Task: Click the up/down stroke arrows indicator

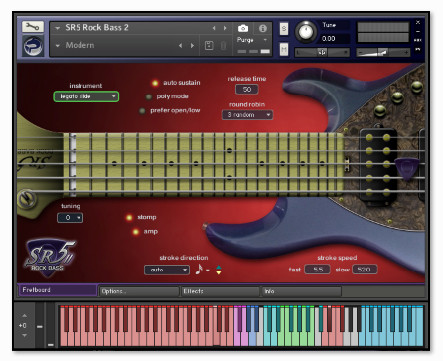Action: point(219,270)
